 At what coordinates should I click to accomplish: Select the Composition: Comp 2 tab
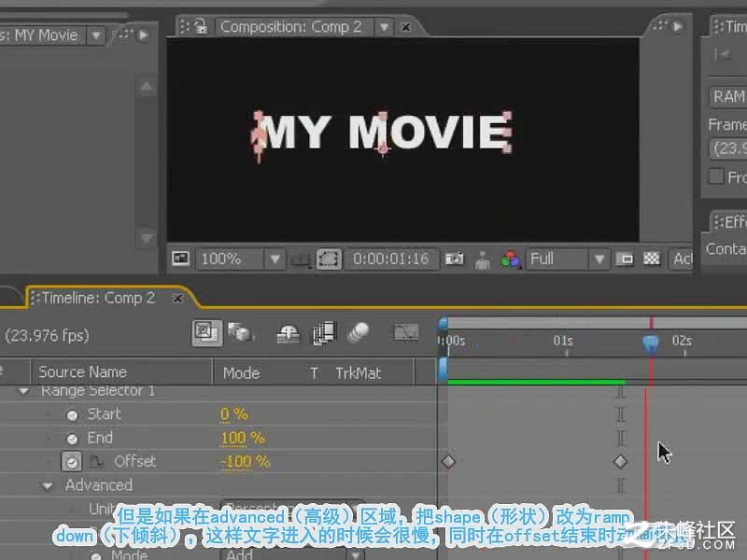click(290, 27)
